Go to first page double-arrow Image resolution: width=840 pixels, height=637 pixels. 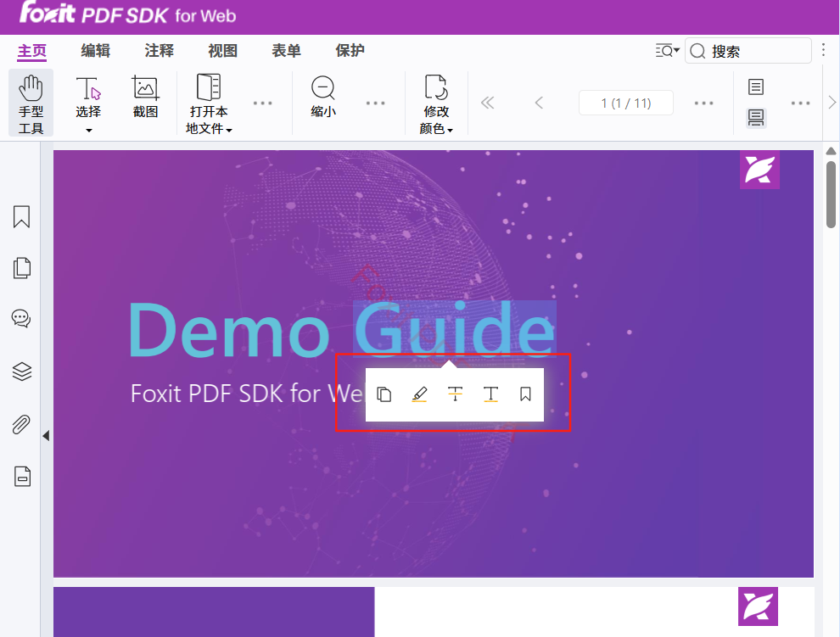tap(487, 103)
